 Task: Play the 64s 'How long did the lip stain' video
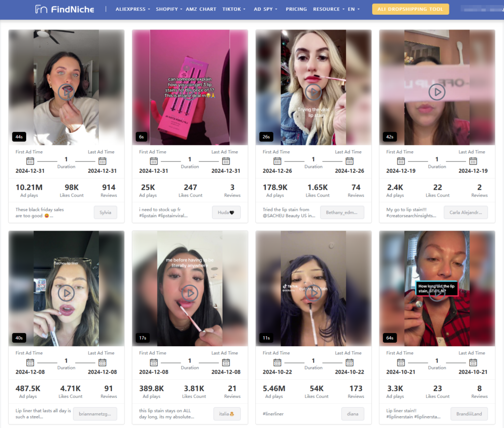point(437,293)
